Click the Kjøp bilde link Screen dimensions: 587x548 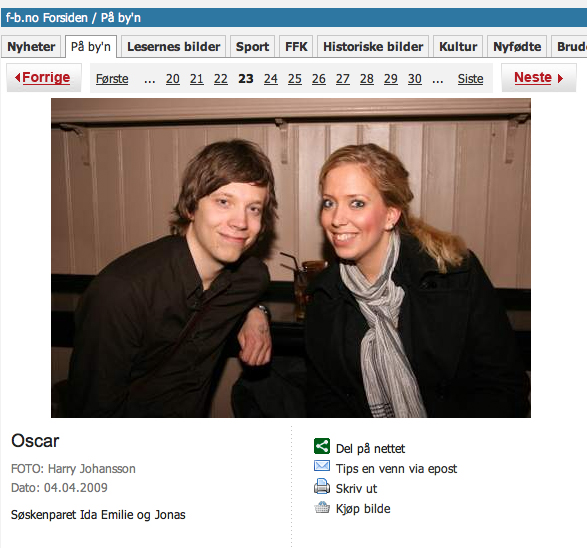pyautogui.click(x=363, y=509)
